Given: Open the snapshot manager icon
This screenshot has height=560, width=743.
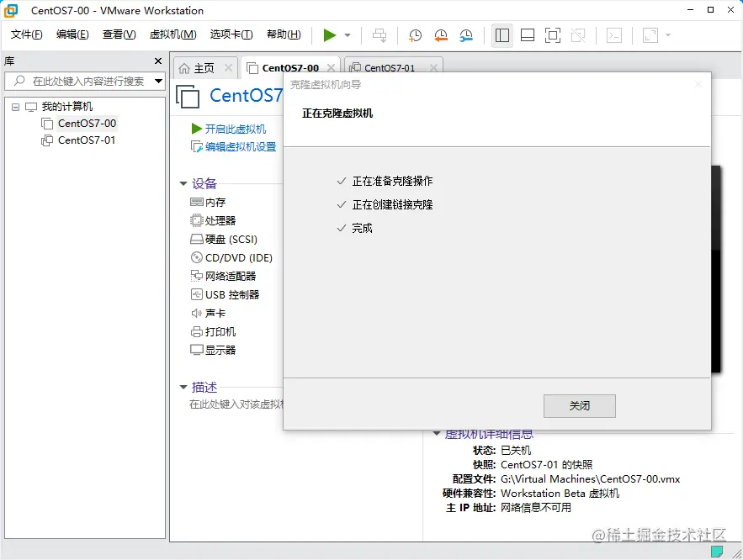Looking at the screenshot, I should [x=466, y=35].
